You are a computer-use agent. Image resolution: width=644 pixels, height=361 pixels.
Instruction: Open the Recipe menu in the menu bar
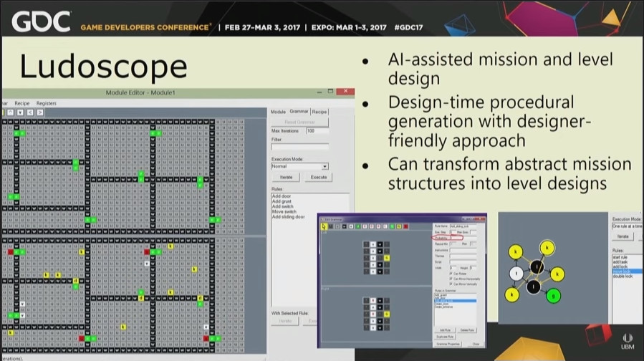[21, 103]
